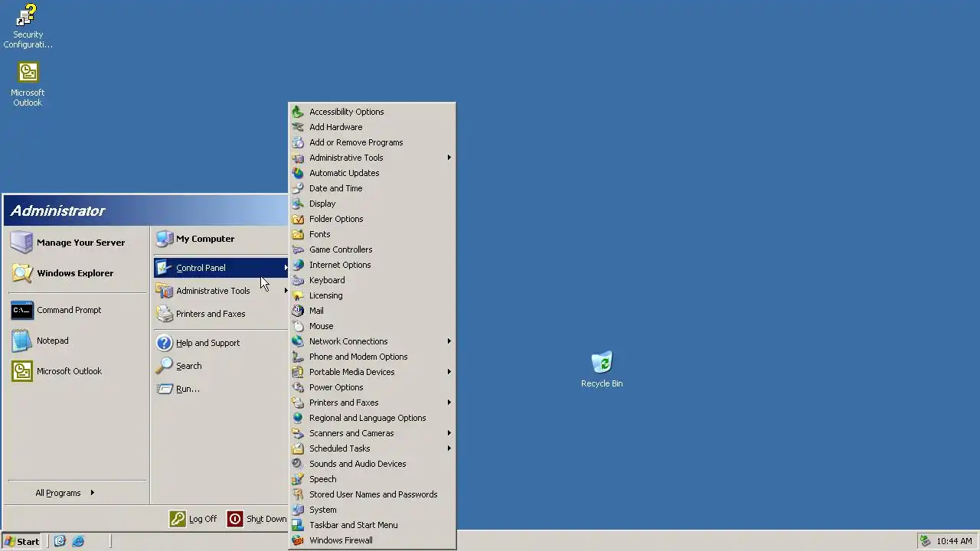Image resolution: width=980 pixels, height=551 pixels.
Task: Click the Power Options icon
Action: (x=298, y=387)
